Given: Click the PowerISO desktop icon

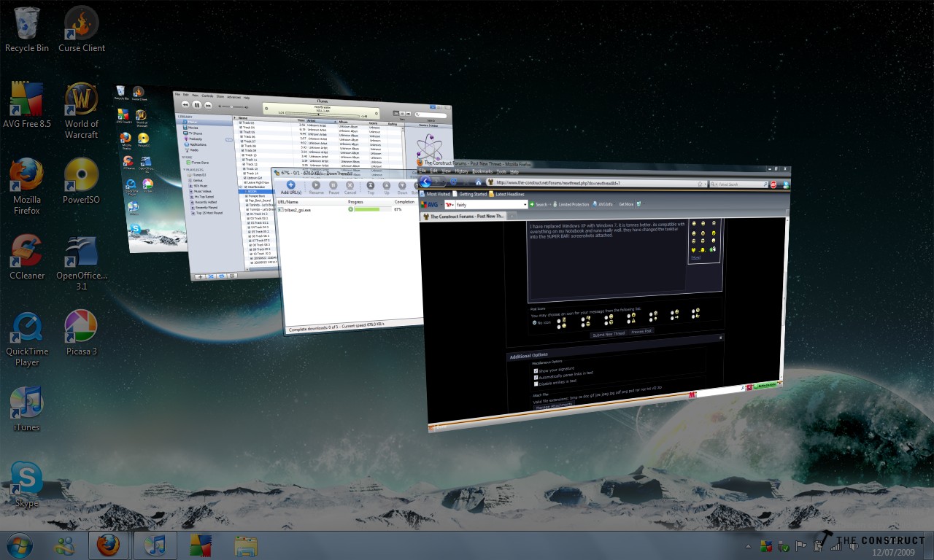Looking at the screenshot, I should tap(82, 181).
